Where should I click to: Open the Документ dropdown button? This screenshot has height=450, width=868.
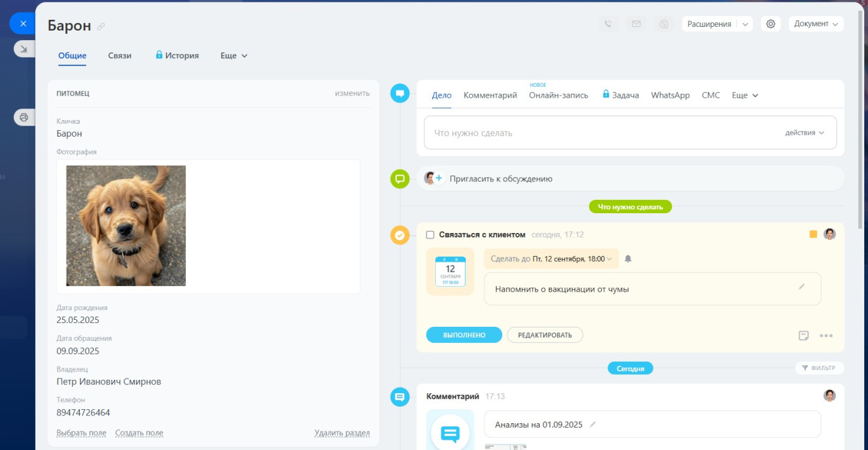click(816, 23)
